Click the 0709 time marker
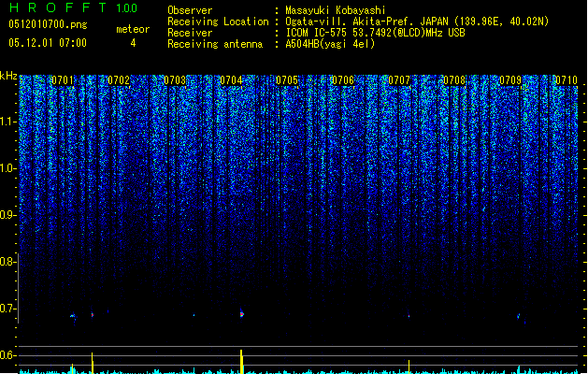This screenshot has height=374, width=588. pos(510,80)
